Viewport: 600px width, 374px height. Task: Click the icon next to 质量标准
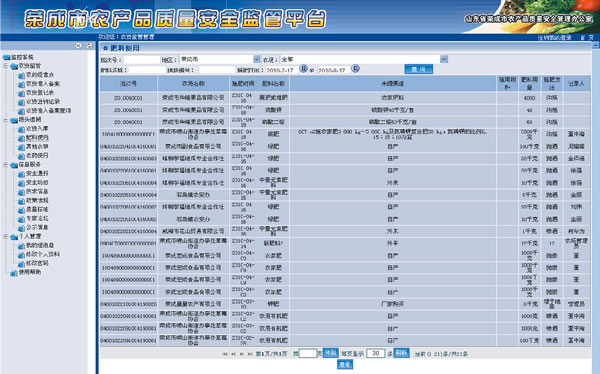click(x=21, y=210)
